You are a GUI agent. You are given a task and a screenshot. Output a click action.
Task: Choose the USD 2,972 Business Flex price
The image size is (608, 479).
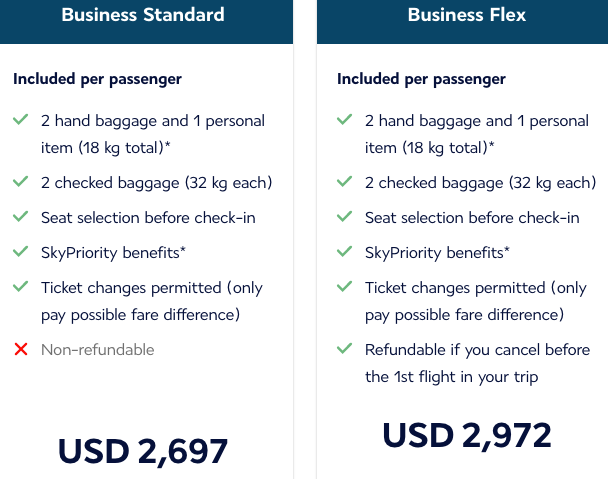(467, 435)
